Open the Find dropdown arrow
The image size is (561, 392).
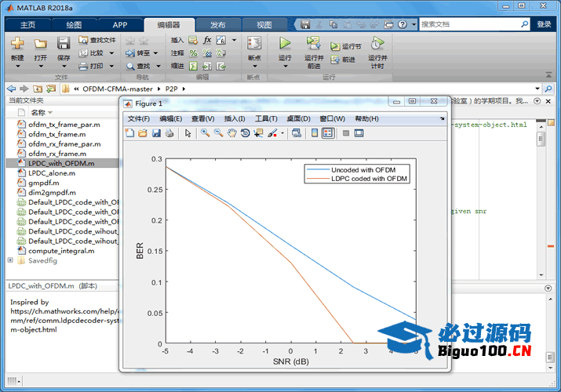(x=158, y=66)
